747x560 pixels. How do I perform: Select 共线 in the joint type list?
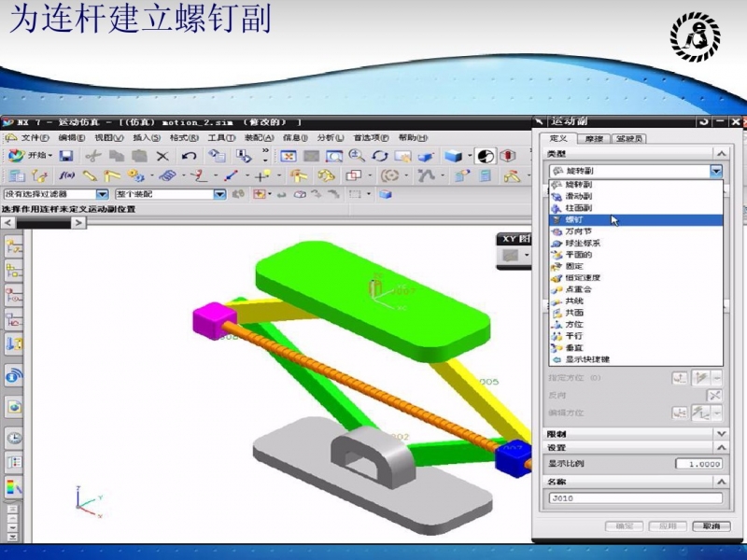point(636,301)
